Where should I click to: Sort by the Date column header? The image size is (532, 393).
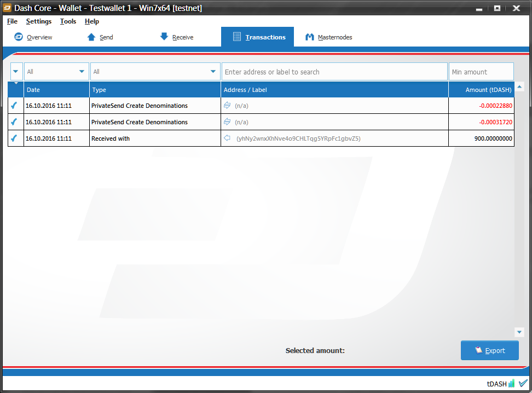tap(57, 90)
